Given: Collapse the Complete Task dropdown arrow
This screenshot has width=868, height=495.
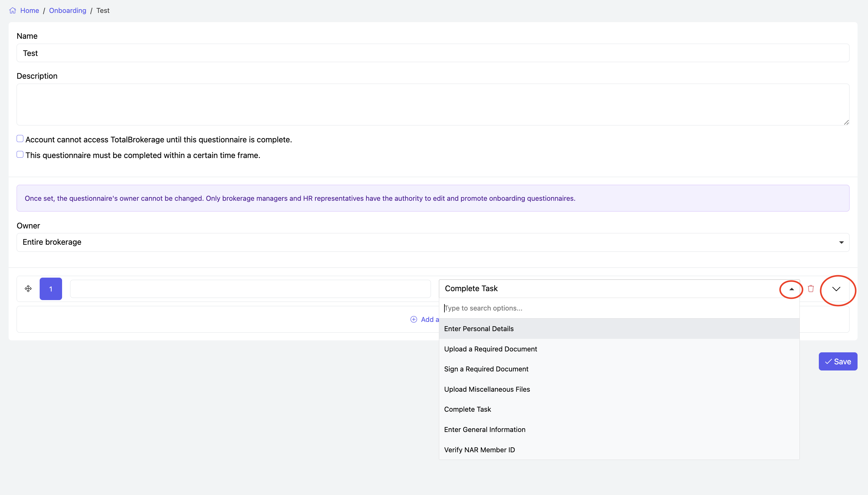Looking at the screenshot, I should [791, 289].
